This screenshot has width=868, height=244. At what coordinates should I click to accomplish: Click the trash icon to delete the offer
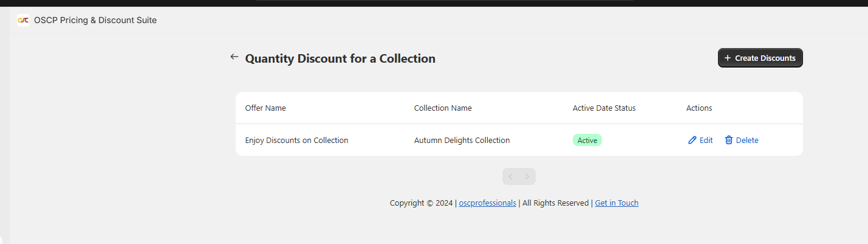click(x=729, y=140)
